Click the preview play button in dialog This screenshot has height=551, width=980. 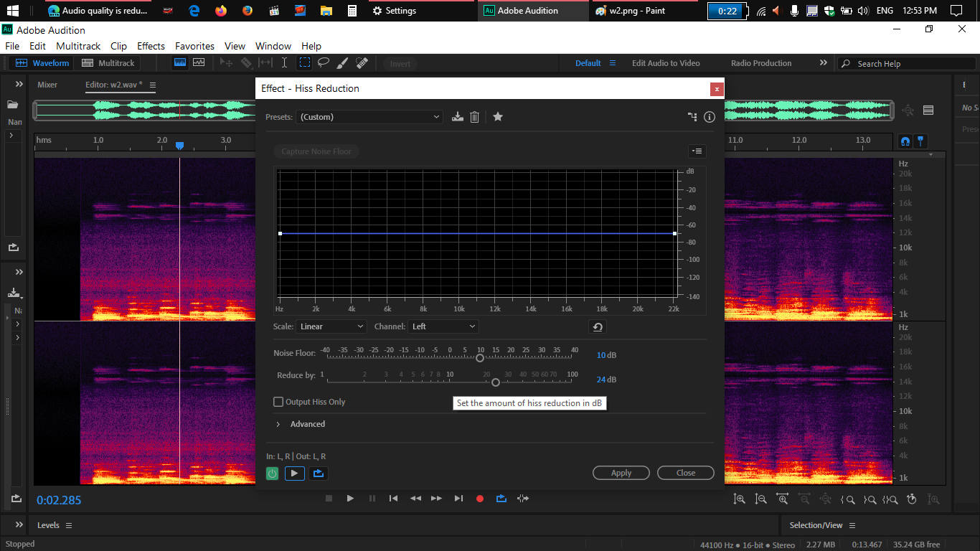(294, 474)
